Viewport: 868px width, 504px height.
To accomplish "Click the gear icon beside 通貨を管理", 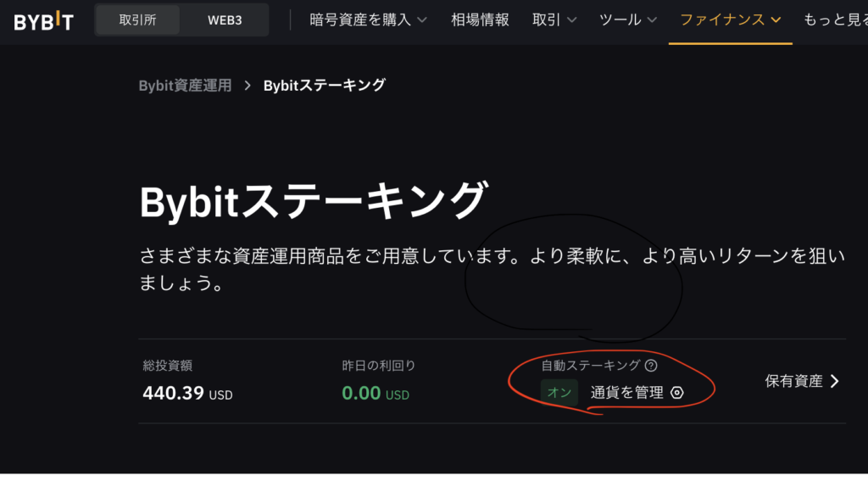I will (x=677, y=393).
